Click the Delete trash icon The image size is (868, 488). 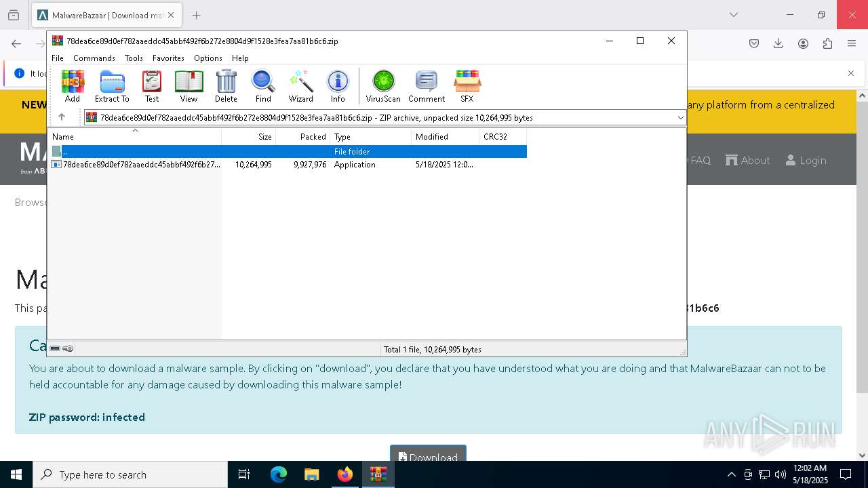click(x=226, y=86)
